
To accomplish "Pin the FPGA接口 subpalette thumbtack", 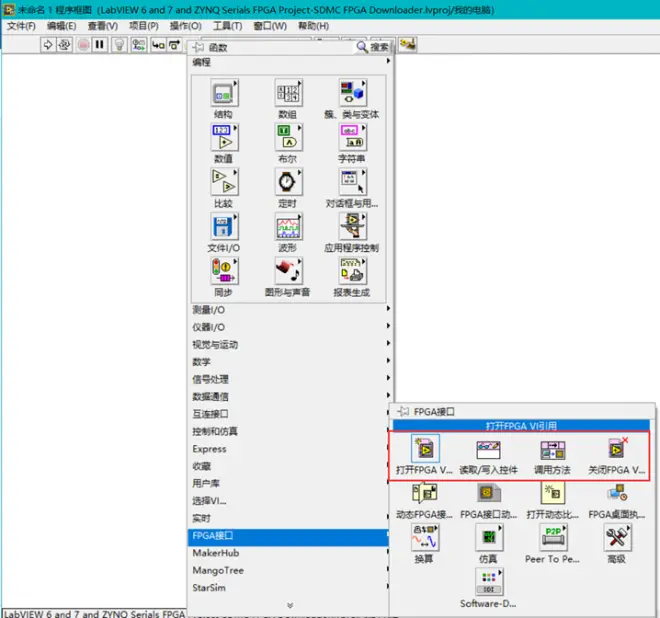I will 403,411.
